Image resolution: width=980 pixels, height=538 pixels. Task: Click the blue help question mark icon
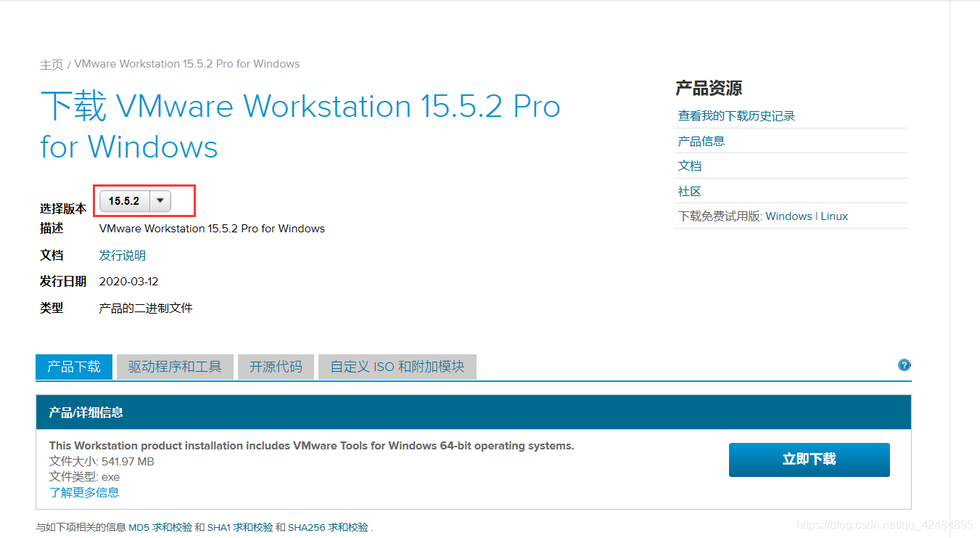point(904,365)
